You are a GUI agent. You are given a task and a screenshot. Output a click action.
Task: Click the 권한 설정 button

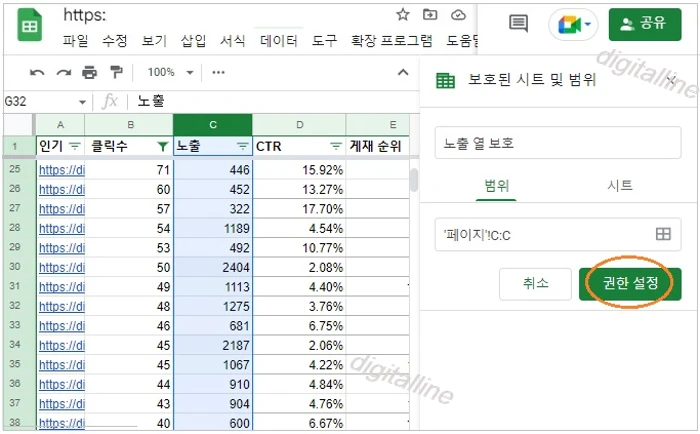tap(630, 284)
